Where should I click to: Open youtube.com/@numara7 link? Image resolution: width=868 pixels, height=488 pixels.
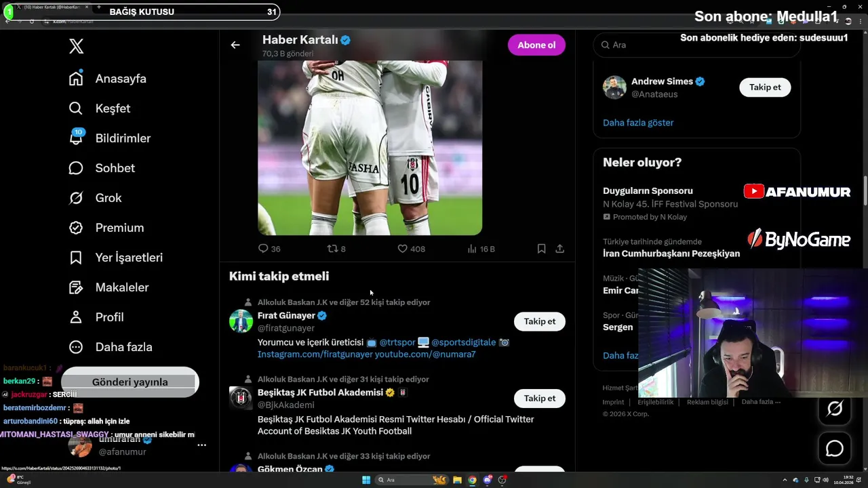click(x=425, y=354)
